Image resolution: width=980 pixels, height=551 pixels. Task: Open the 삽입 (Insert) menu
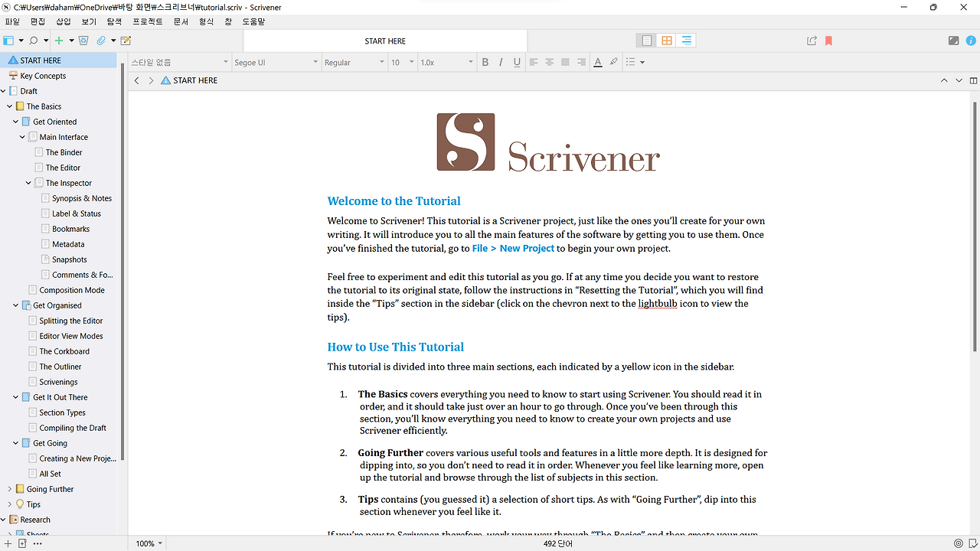[x=64, y=22]
